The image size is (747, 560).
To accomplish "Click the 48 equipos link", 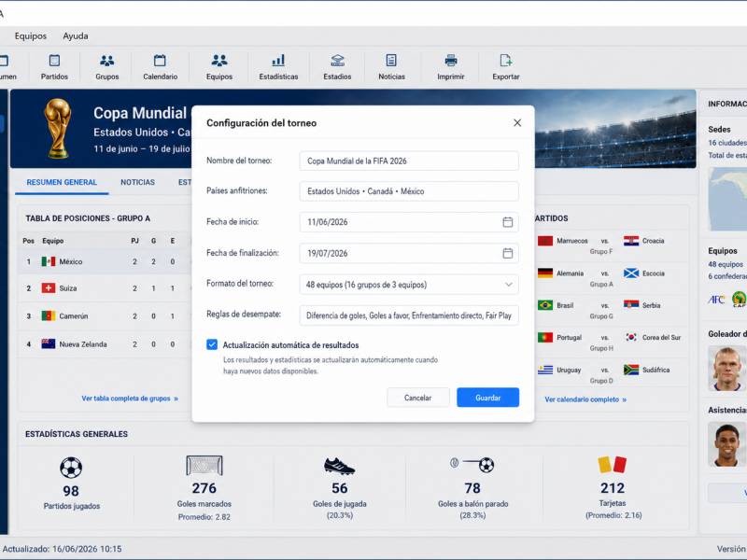I will pos(726,264).
